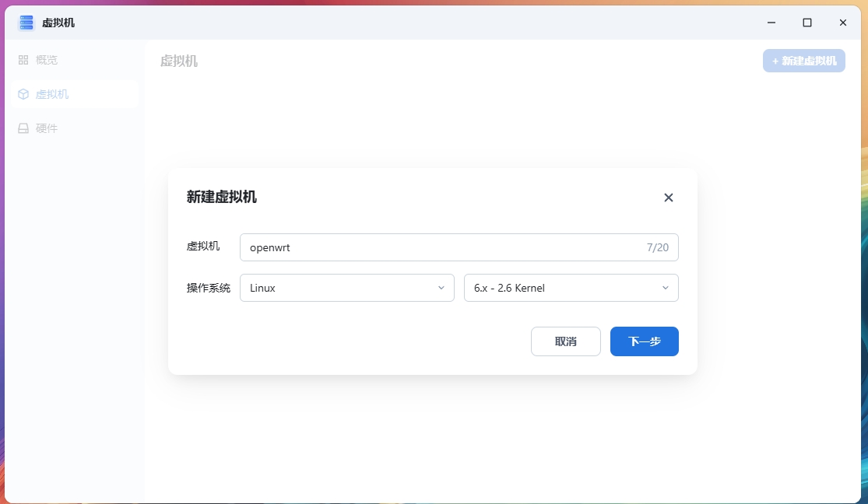Click the 虚拟机 name input field
This screenshot has width=868, height=504.
459,247
